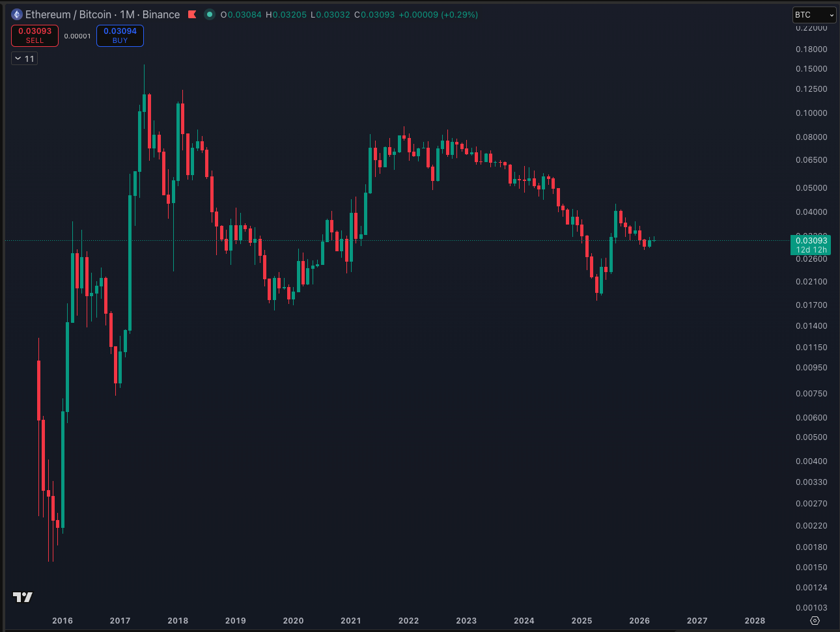Click the 0.01400 price axis label

click(811, 326)
